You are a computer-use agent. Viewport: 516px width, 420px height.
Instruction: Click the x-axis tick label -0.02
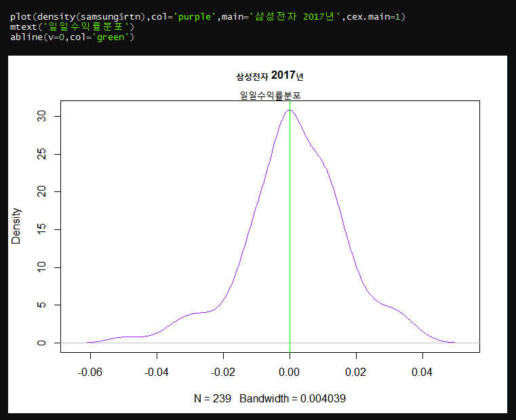pos(223,373)
